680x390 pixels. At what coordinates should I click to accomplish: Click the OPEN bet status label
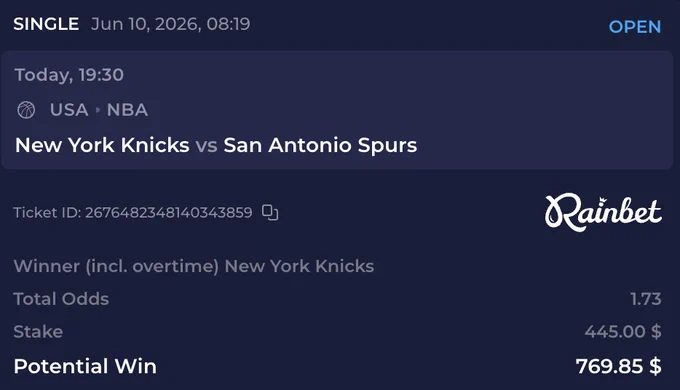coord(635,27)
